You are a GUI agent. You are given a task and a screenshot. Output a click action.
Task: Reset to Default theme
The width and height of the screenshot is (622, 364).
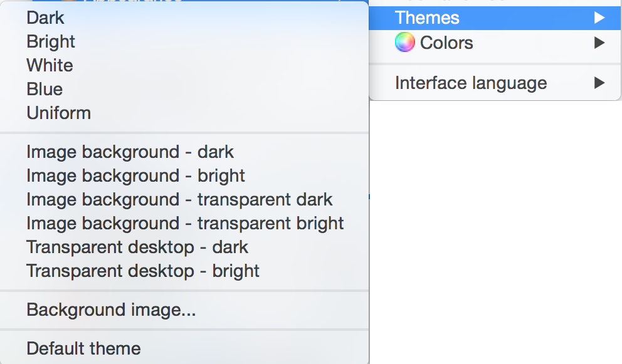click(83, 348)
